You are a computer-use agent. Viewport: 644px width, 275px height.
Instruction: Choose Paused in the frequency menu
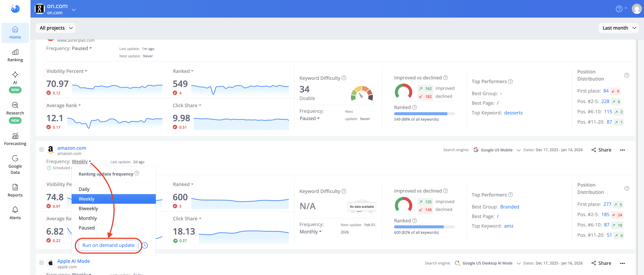click(x=86, y=228)
